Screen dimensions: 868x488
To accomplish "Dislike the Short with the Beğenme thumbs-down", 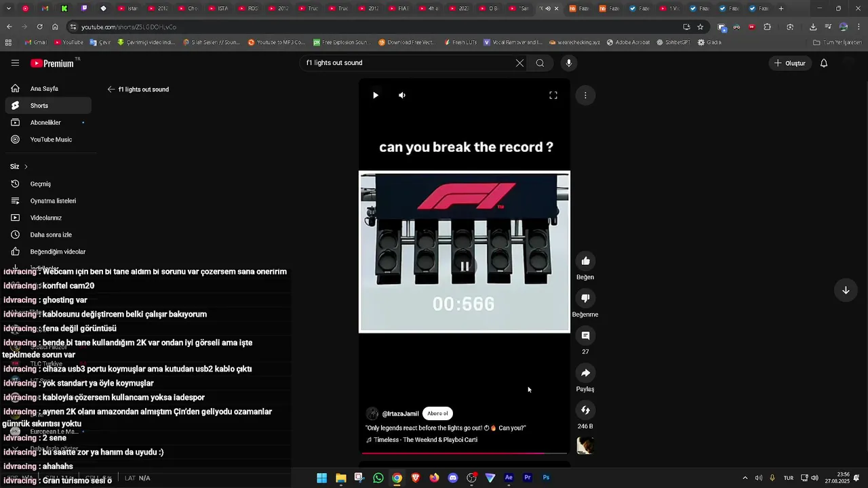I will 585,298.
